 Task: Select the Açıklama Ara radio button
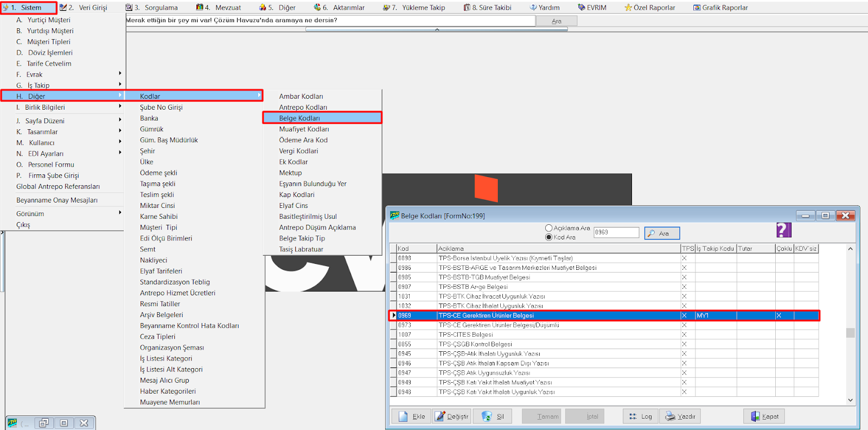(548, 228)
